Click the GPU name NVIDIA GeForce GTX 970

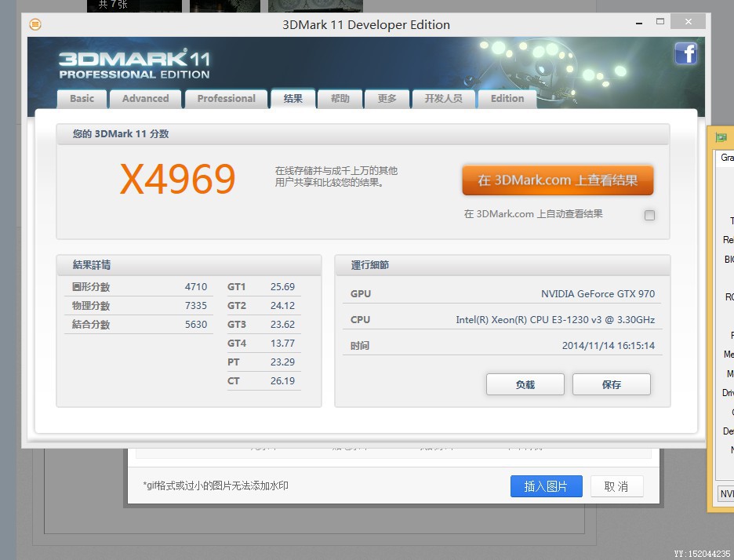click(598, 293)
